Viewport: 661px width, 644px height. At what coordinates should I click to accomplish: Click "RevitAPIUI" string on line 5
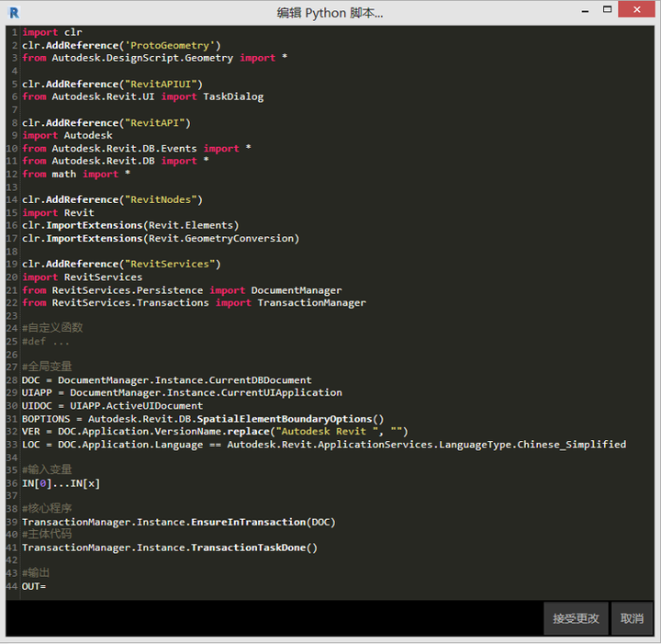[161, 84]
